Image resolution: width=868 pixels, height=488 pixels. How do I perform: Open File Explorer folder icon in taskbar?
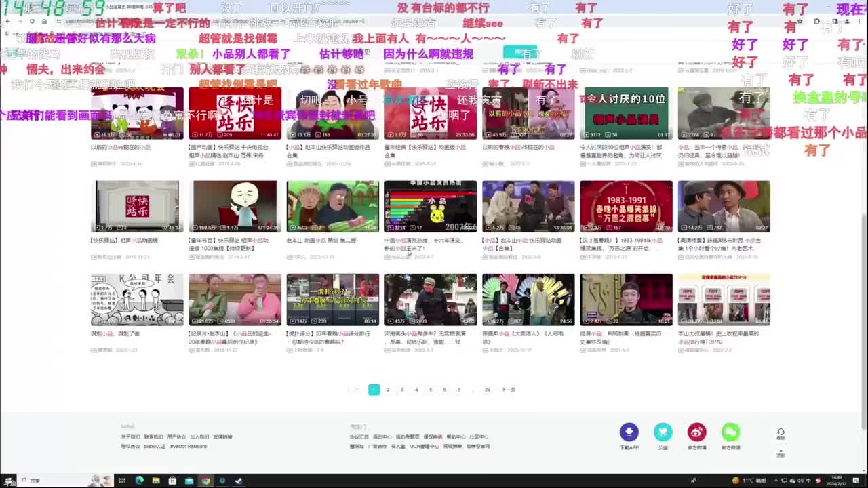156,481
